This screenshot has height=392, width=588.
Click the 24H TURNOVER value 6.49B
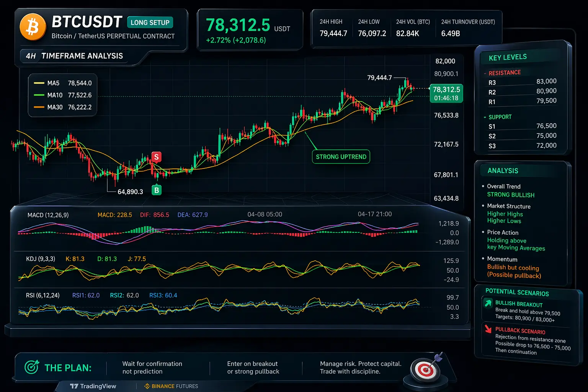[451, 33]
